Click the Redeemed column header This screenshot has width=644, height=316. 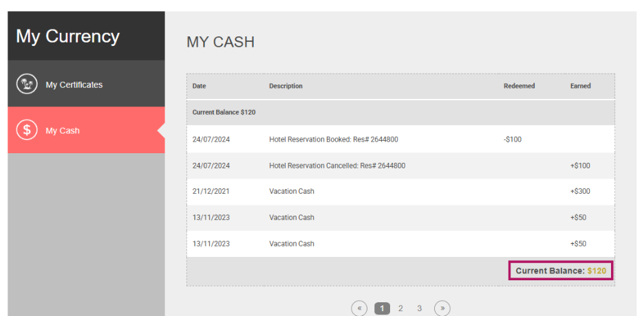[519, 87]
